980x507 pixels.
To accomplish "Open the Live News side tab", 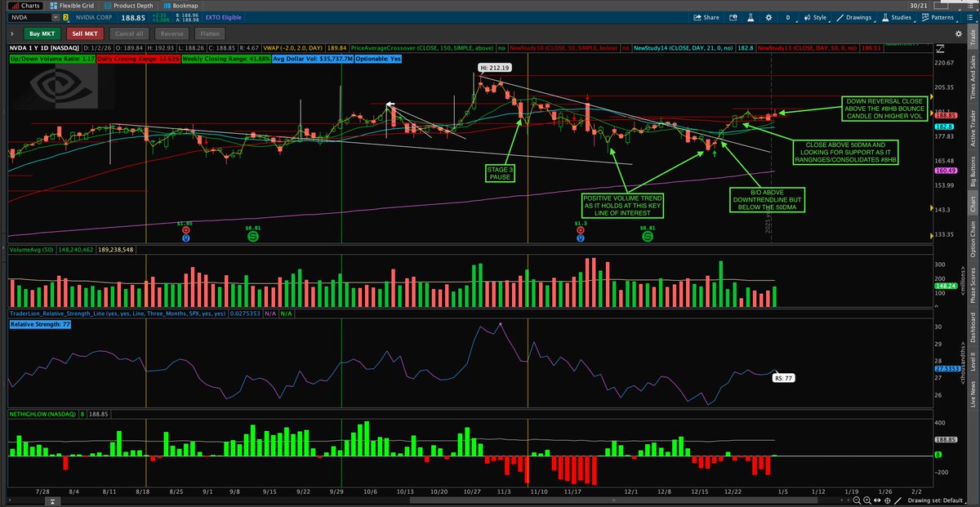I will pos(972,392).
